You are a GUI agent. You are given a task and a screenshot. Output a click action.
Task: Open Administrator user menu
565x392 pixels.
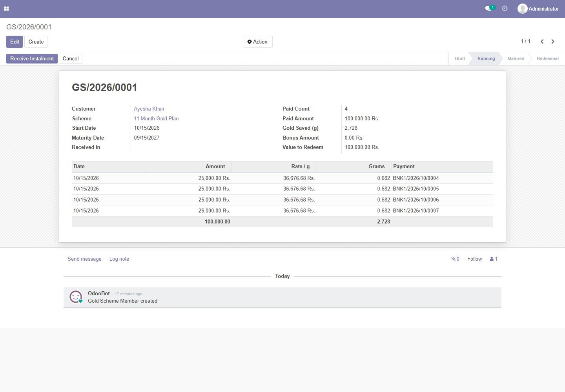pyautogui.click(x=538, y=9)
